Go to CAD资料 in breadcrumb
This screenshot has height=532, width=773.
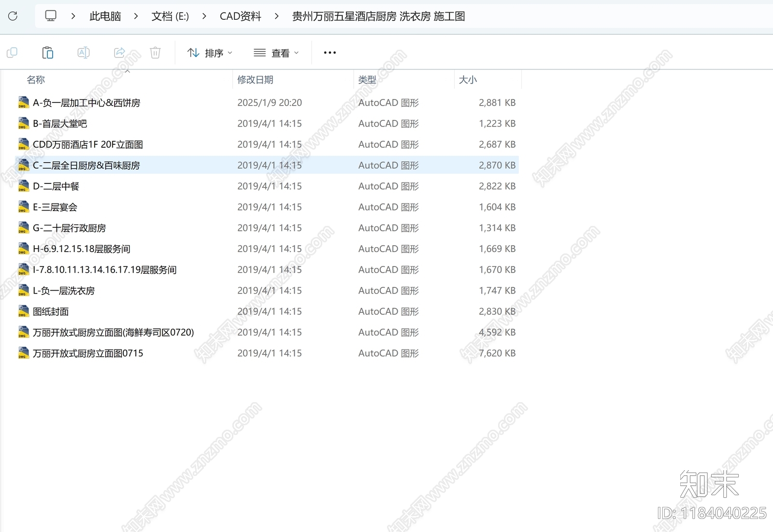[x=241, y=16]
